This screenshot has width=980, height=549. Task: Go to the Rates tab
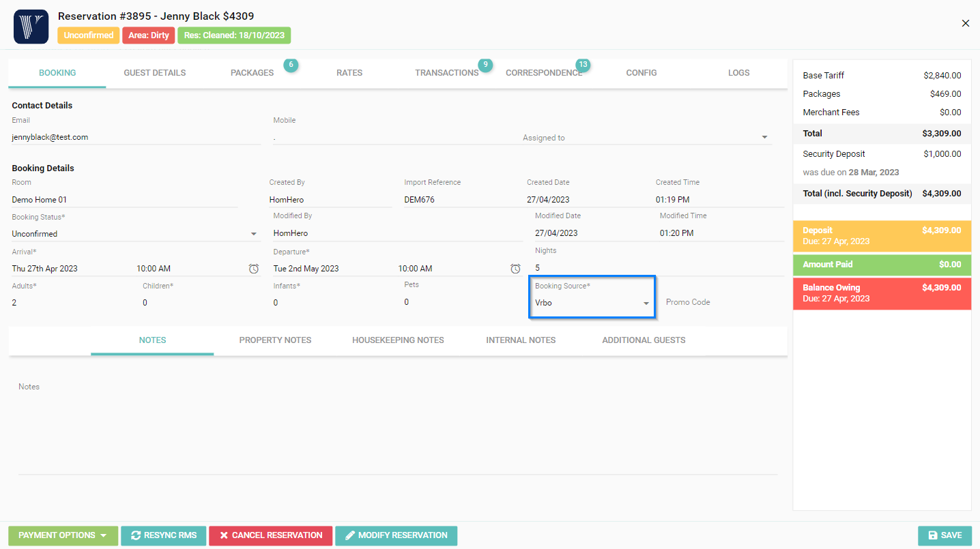click(349, 73)
